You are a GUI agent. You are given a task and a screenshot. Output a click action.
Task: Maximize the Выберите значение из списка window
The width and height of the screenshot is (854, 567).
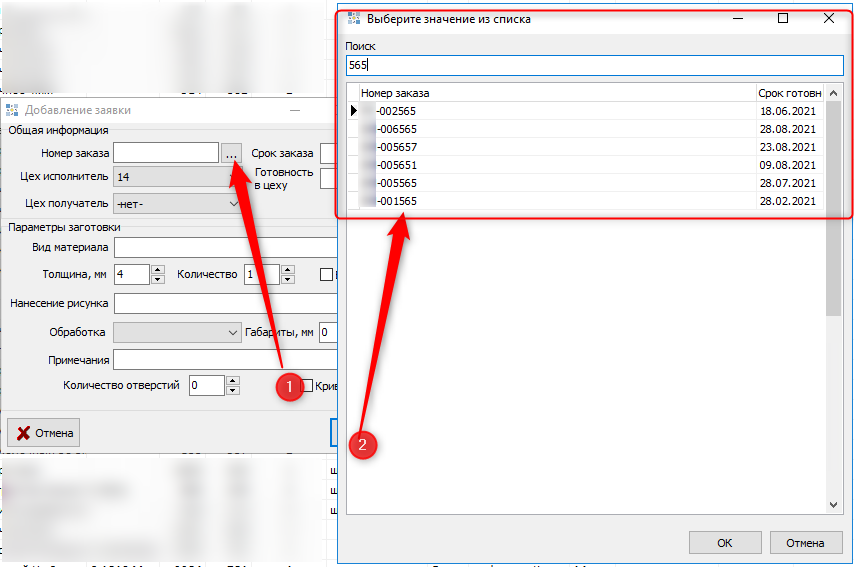783,18
